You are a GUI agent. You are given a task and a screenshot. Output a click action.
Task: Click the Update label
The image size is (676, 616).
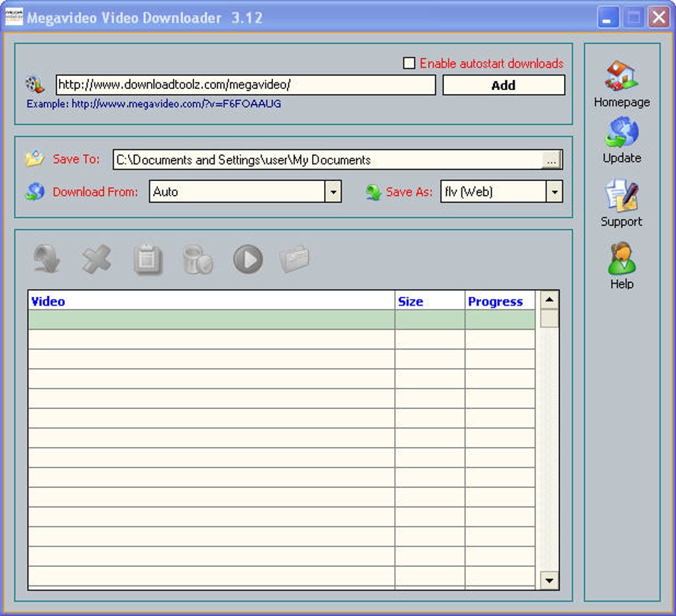pyautogui.click(x=622, y=158)
